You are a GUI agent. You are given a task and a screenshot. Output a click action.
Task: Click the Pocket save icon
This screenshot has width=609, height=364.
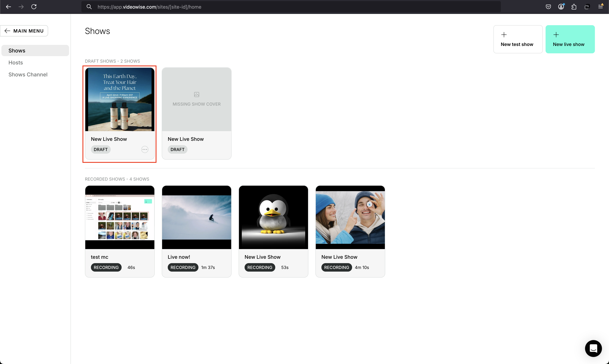tap(548, 7)
